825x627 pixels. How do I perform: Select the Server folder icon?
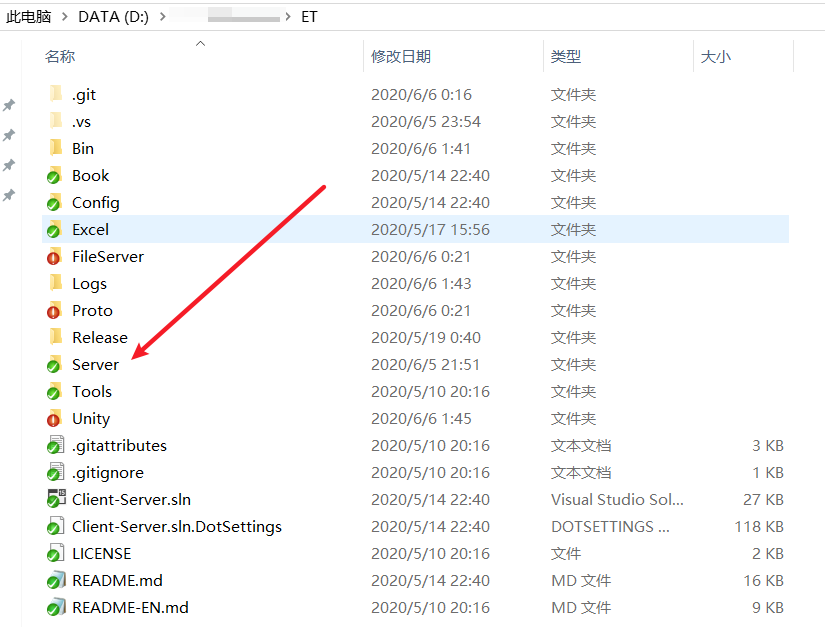point(55,364)
